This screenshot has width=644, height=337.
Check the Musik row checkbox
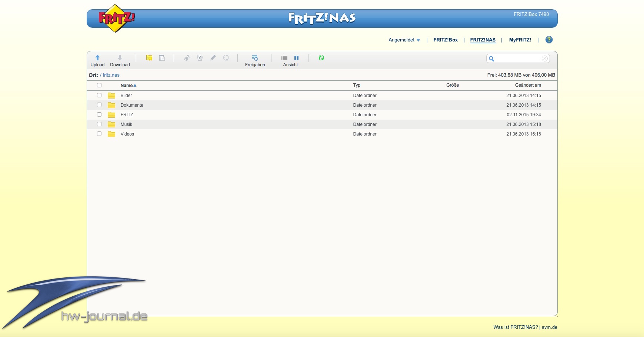tap(99, 124)
